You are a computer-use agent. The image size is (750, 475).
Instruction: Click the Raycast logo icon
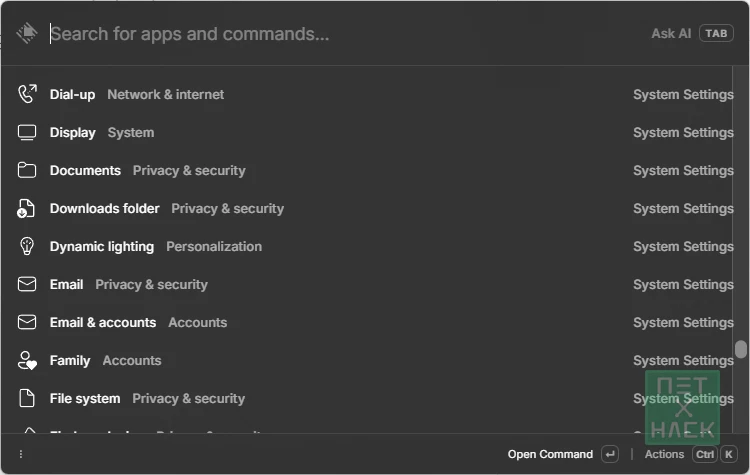27,33
